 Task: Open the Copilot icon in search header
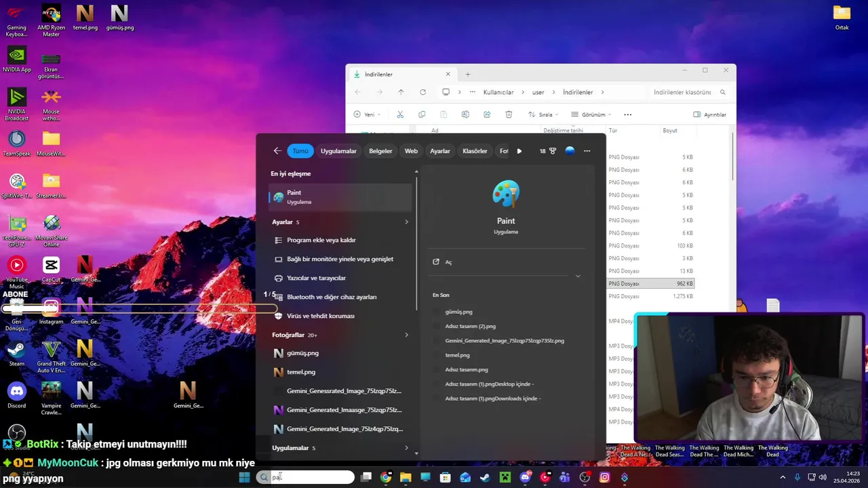tap(570, 151)
